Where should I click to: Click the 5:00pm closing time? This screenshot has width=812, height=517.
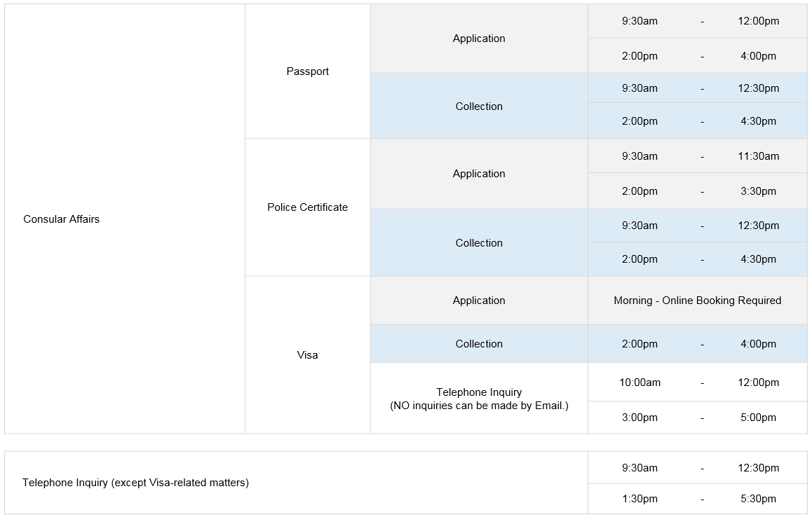pyautogui.click(x=758, y=418)
